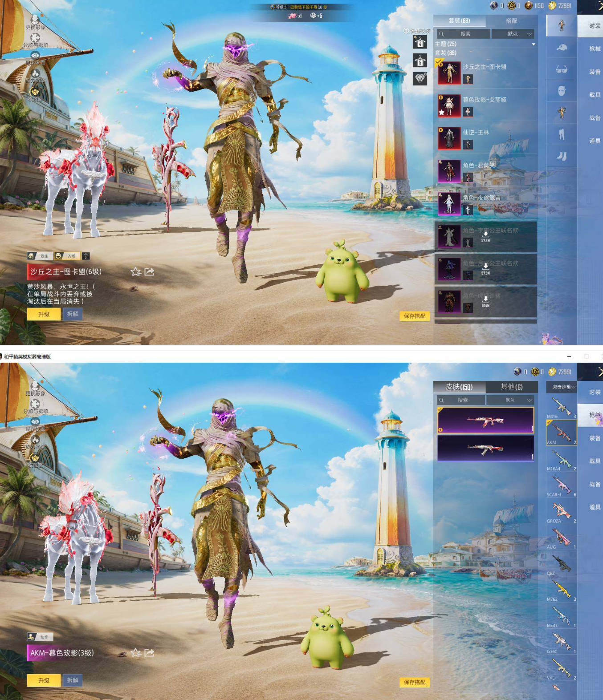The image size is (603, 700).
Task: Share the 沙丘之主-图卡盟 outfit
Action: 149,271
